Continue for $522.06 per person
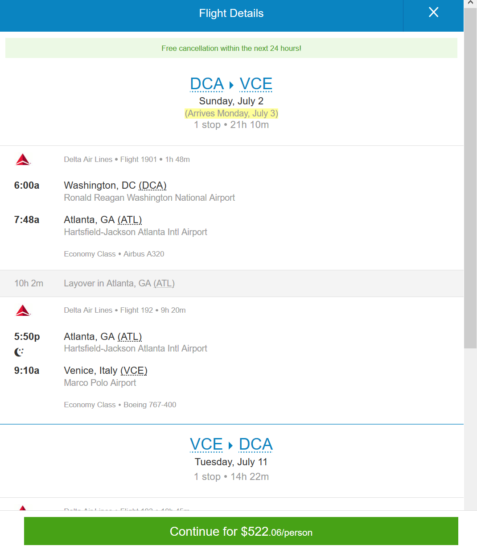Screen dimensions: 477x550 241,531
